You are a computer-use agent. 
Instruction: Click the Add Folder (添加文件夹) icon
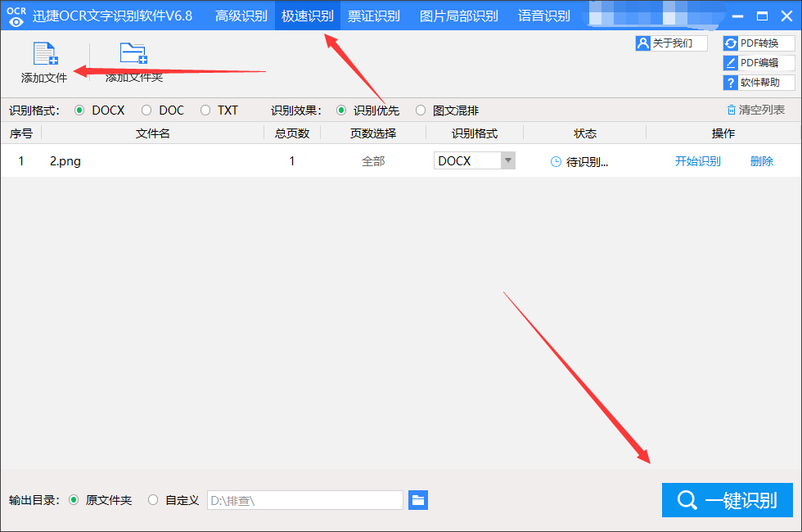coord(133,53)
